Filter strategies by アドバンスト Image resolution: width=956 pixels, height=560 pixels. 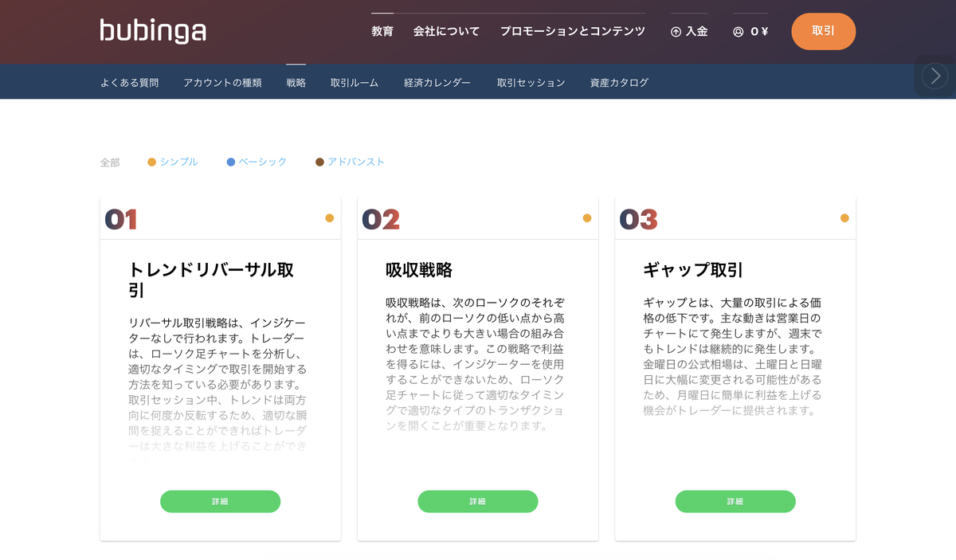[x=350, y=162]
